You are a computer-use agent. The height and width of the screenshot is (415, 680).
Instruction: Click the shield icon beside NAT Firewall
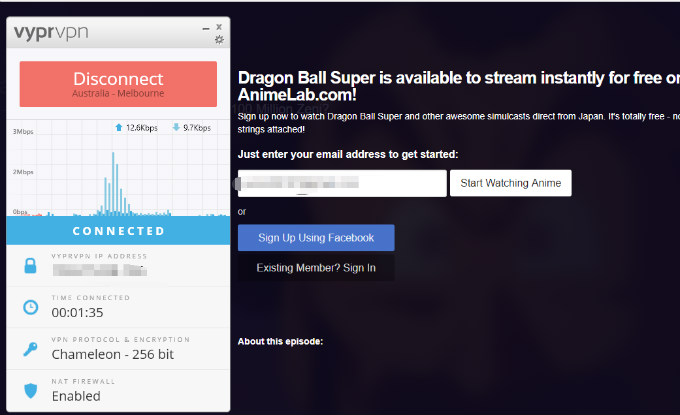point(30,391)
